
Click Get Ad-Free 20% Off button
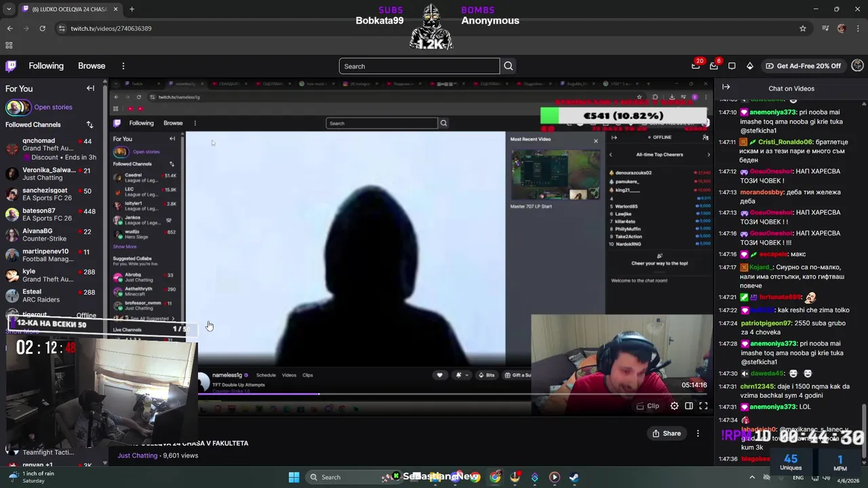[803, 66]
